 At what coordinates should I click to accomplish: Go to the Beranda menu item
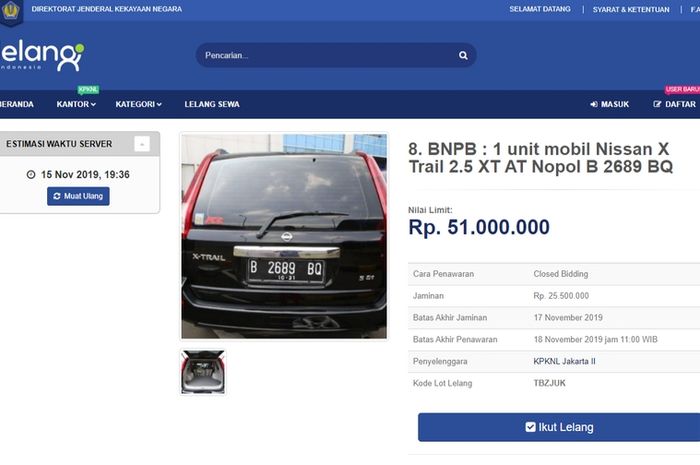(x=17, y=104)
